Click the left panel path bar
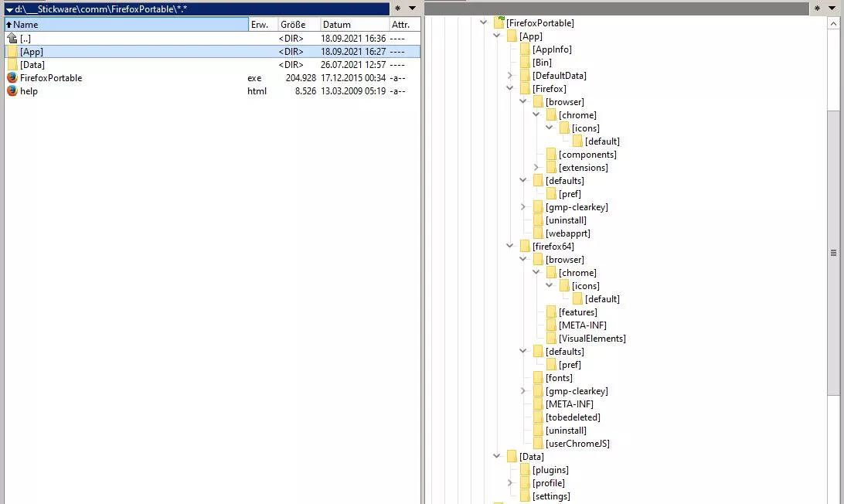The image size is (844, 504). 196,9
